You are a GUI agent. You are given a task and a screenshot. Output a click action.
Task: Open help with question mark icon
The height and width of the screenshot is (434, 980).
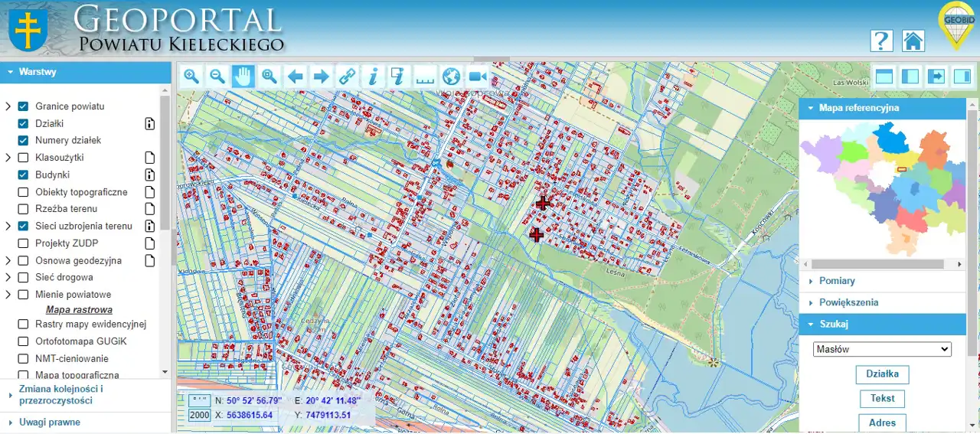(x=881, y=41)
